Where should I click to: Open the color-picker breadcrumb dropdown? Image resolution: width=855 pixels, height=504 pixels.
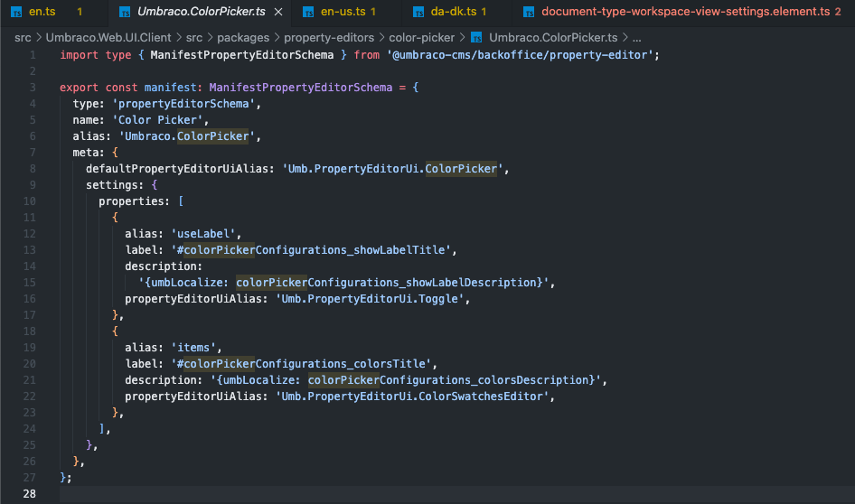[x=422, y=38]
